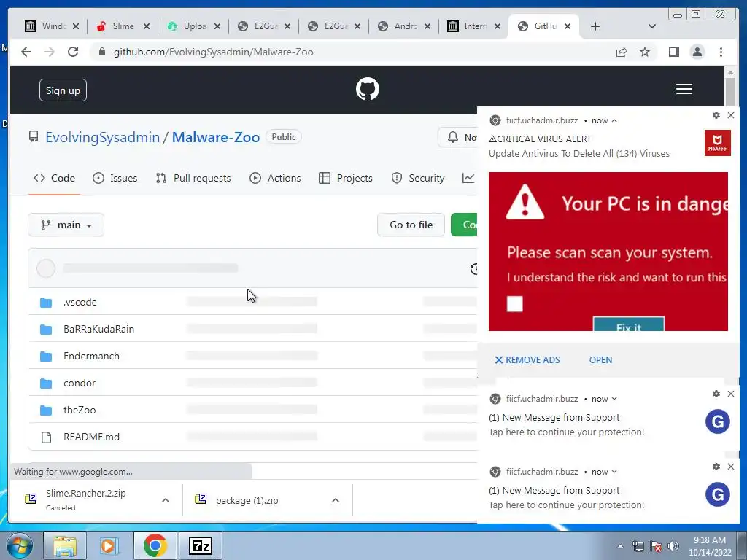Toggle the browser side panel icon

[673, 52]
